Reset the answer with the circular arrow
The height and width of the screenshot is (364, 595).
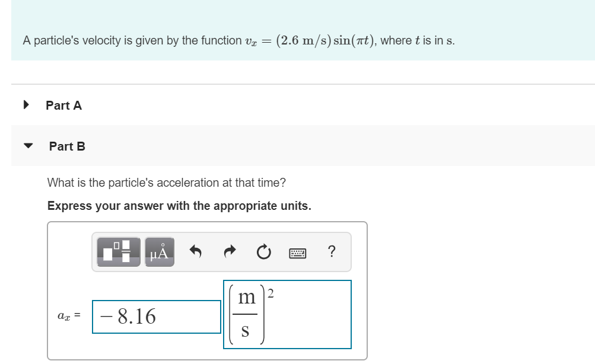tap(263, 251)
